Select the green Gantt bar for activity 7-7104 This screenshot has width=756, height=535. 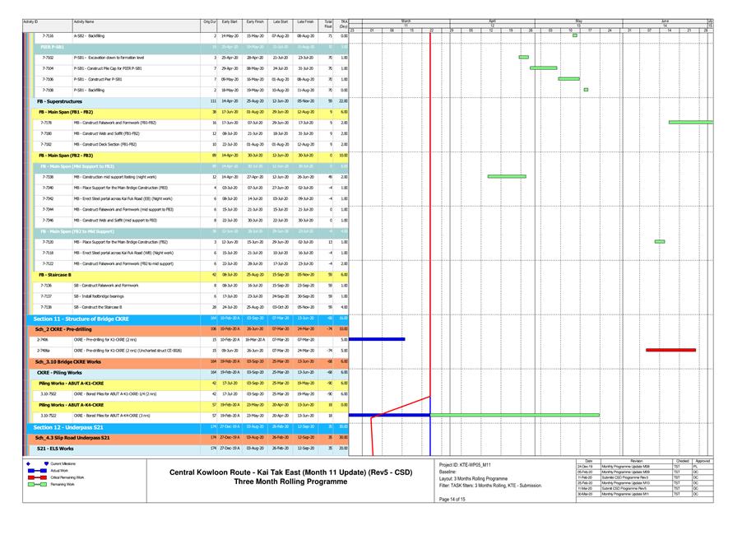point(543,68)
